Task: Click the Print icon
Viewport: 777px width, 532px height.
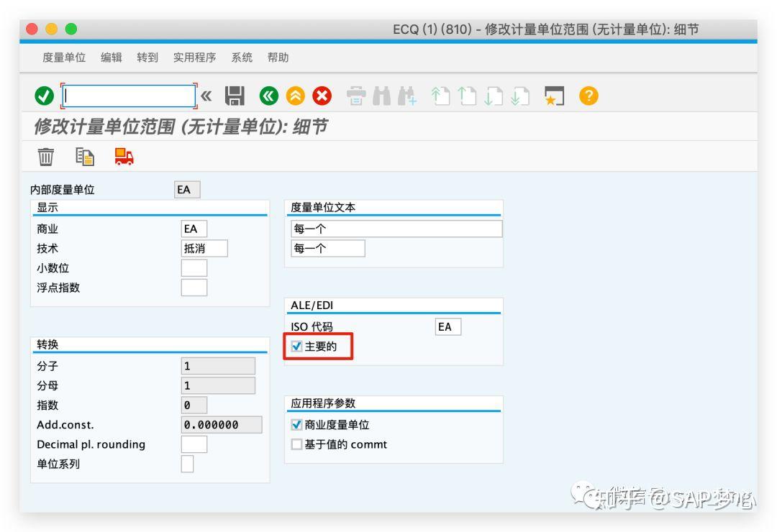Action: 356,96
